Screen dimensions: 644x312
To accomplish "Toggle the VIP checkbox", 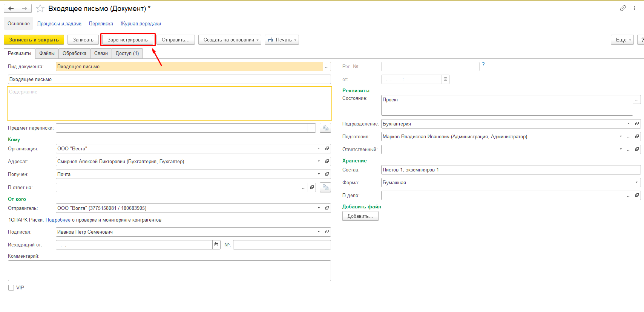I will (11, 288).
